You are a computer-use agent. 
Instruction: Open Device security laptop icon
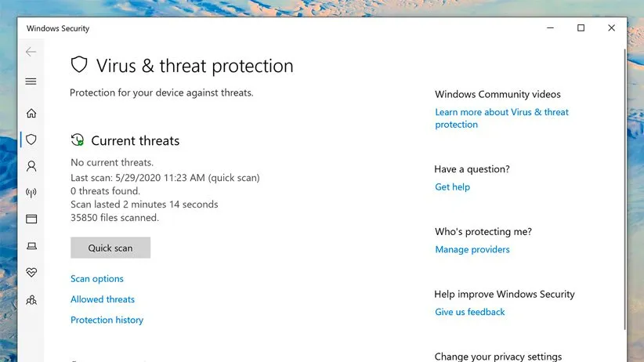tap(31, 245)
